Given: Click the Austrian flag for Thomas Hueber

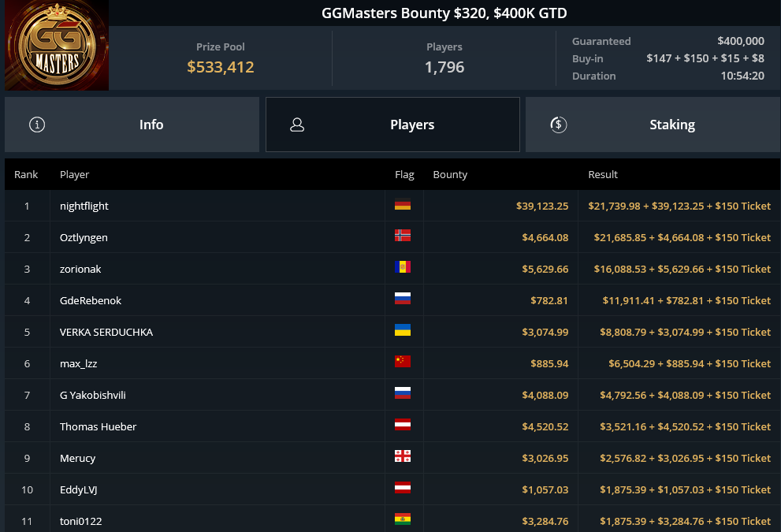Looking at the screenshot, I should (403, 425).
